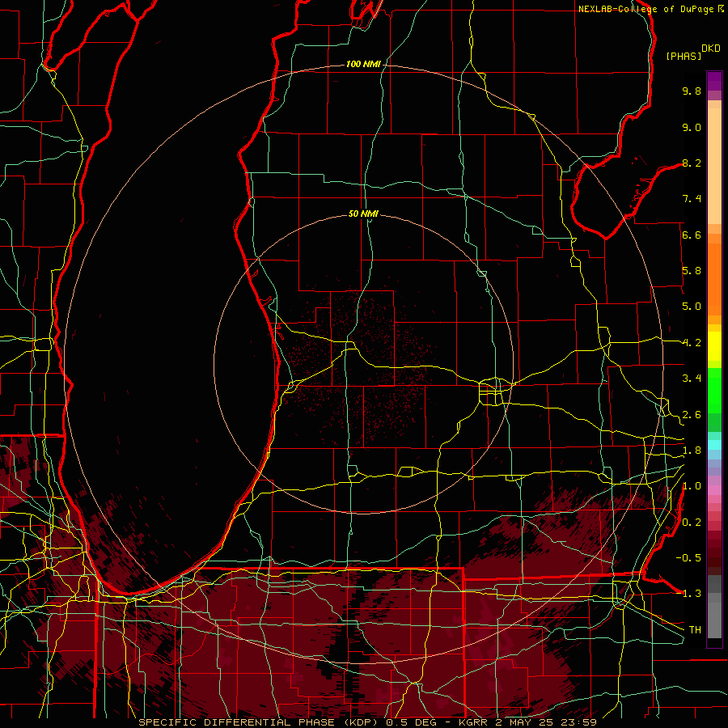Click the 5.0 value on color scale
Screen dimensions: 728x728
692,307
